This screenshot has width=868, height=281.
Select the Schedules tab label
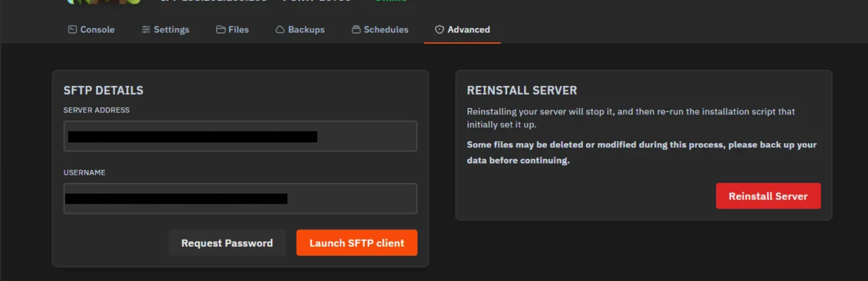click(x=386, y=29)
